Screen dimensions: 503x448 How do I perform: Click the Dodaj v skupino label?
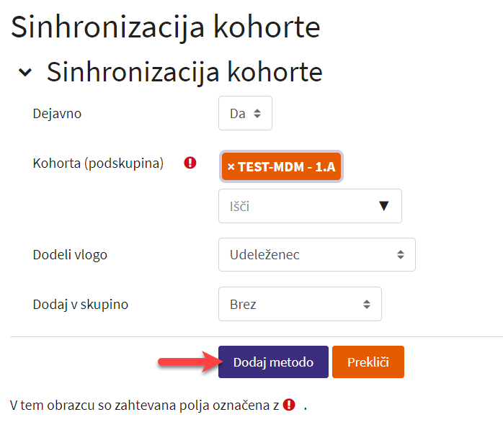pos(81,304)
